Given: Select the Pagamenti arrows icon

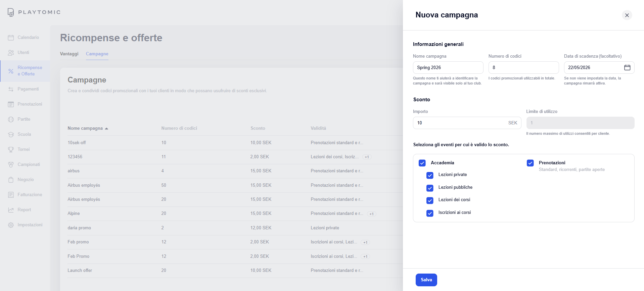Looking at the screenshot, I should [11, 89].
